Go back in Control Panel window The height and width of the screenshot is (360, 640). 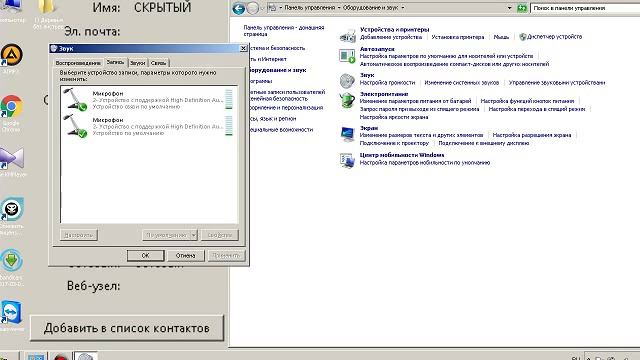(x=239, y=8)
